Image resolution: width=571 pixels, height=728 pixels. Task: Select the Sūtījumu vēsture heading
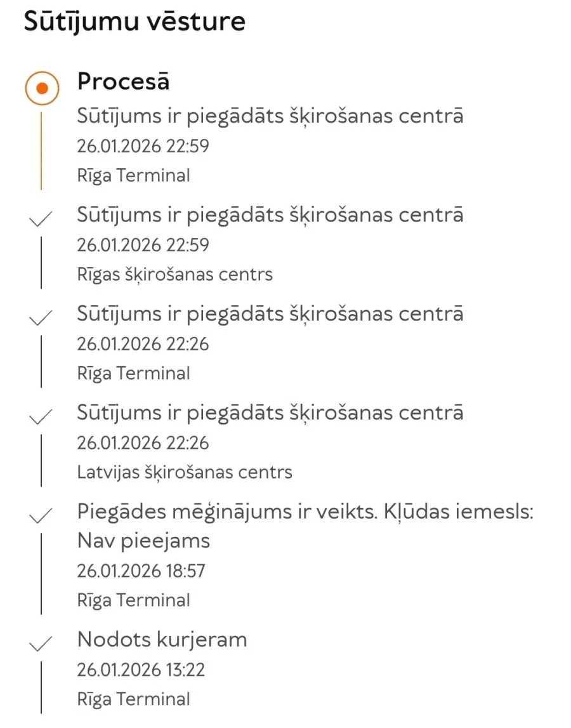pos(135,22)
